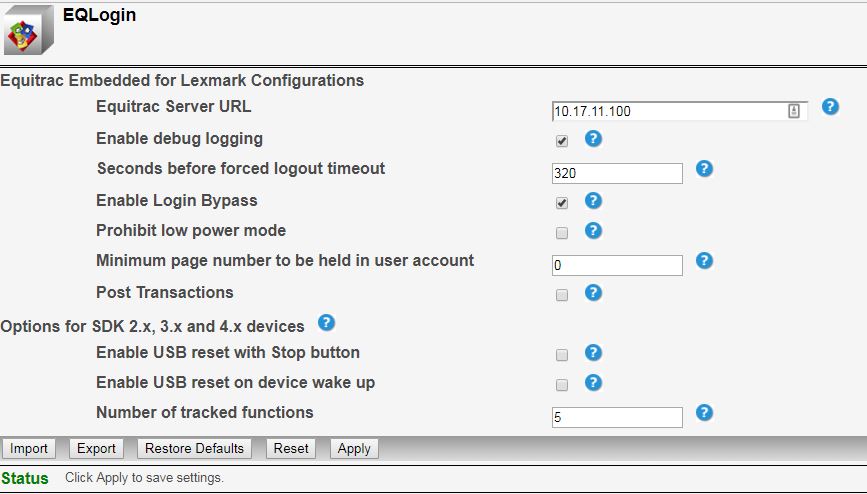Open help for Equitrac Server URL
The height and width of the screenshot is (494, 867).
830,107
